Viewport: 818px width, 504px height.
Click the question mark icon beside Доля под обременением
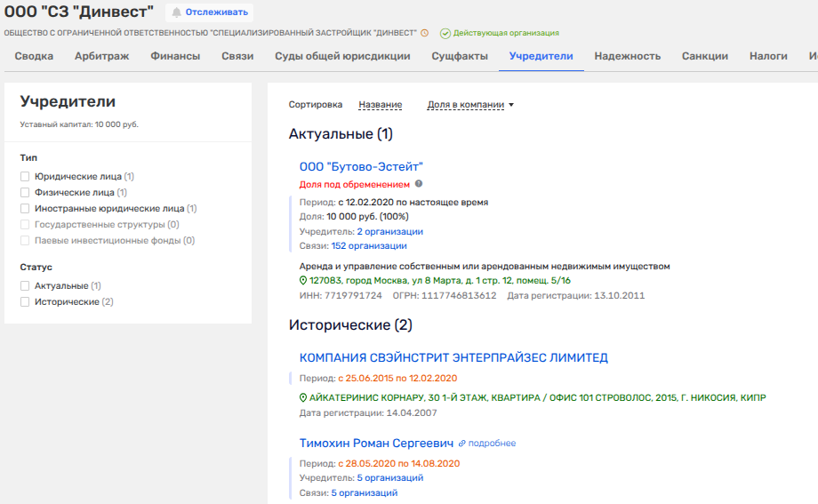419,184
